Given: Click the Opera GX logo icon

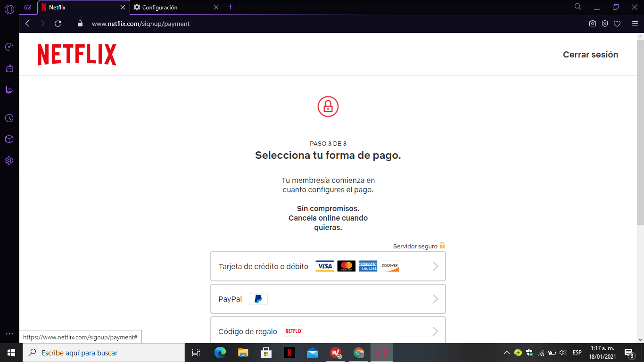Looking at the screenshot, I should 9,9.
